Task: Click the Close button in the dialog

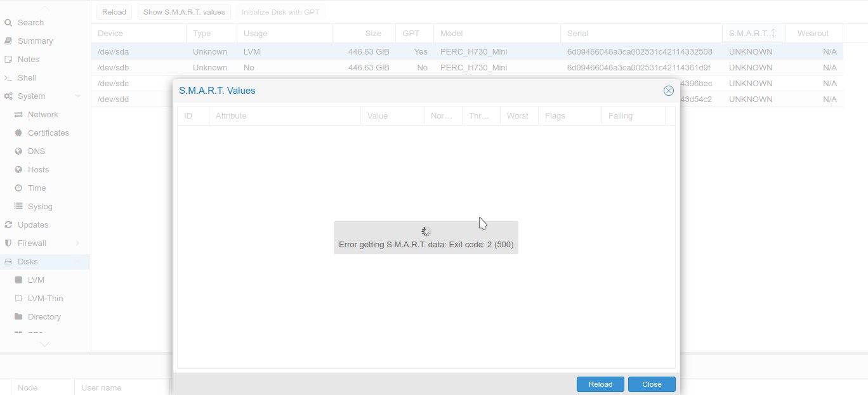Action: [x=652, y=384]
